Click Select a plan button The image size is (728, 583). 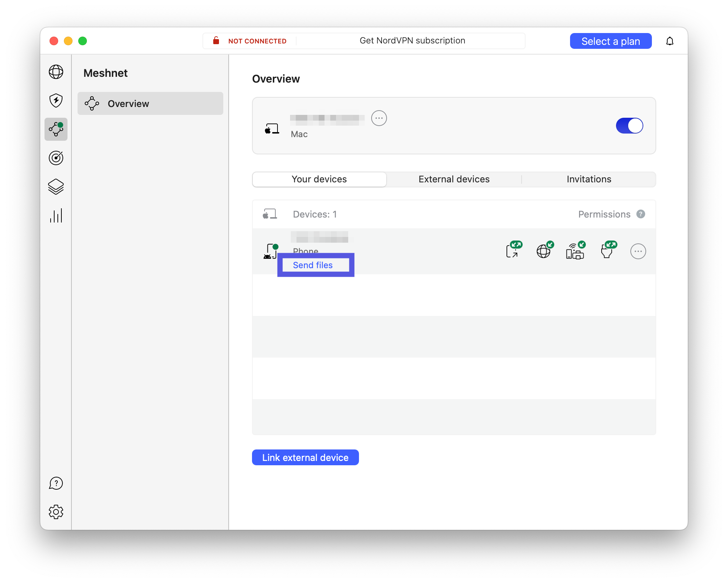(x=611, y=41)
